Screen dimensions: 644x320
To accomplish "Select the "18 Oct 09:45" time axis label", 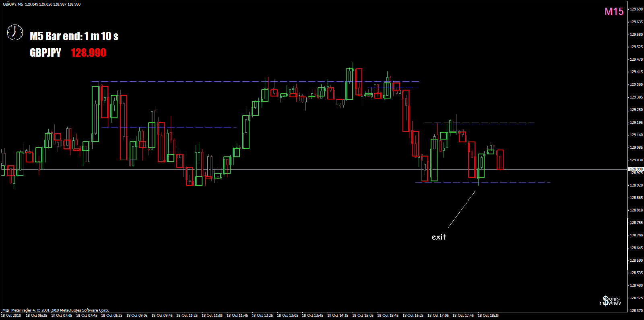I will [162, 316].
